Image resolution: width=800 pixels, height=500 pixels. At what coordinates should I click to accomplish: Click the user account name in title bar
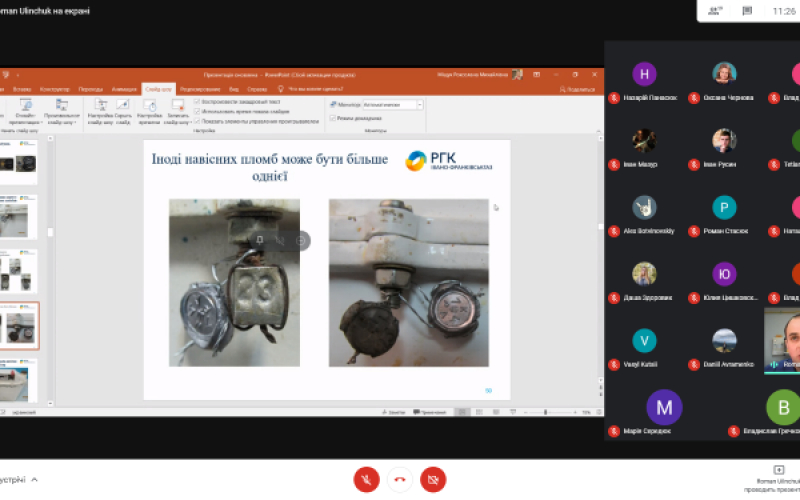click(472, 74)
